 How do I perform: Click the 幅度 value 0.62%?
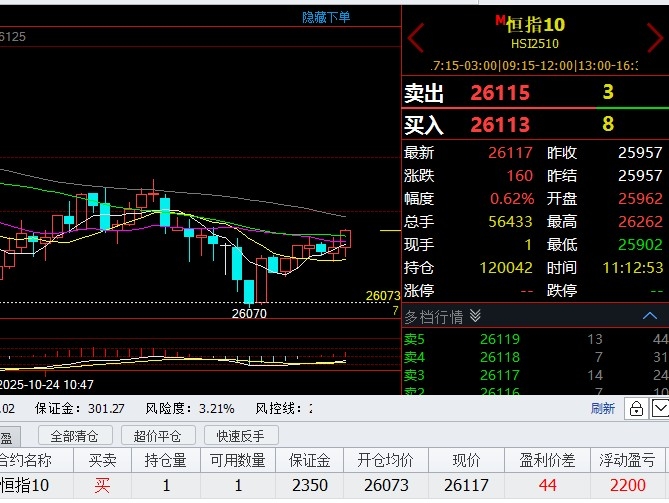[512, 199]
